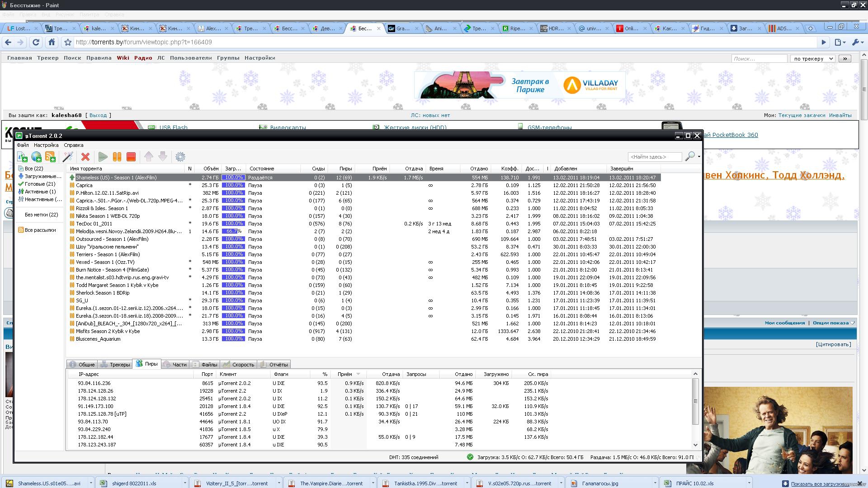Image resolution: width=868 pixels, height=488 pixels.
Task: Open dropdown arrow of Галапагосы.jpg download
Action: coord(655,483)
